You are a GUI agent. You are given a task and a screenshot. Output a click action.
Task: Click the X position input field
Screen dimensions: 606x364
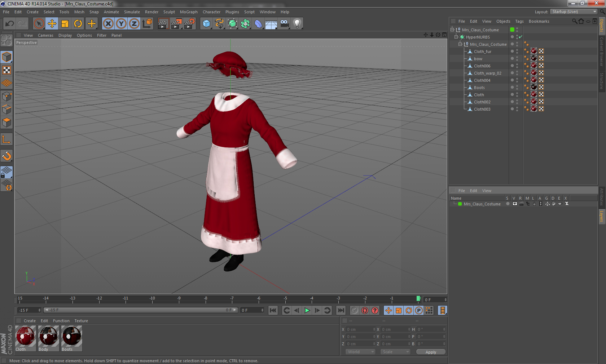(x=361, y=329)
